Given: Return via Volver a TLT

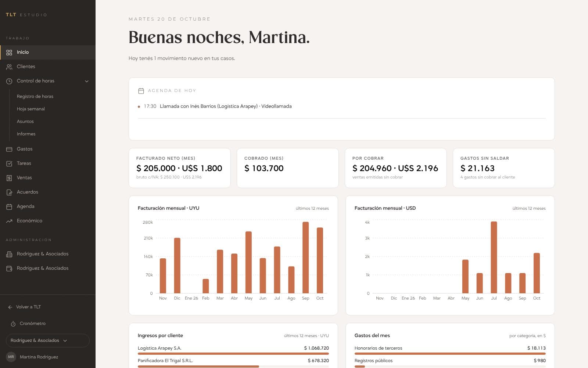Looking at the screenshot, I should point(28,307).
